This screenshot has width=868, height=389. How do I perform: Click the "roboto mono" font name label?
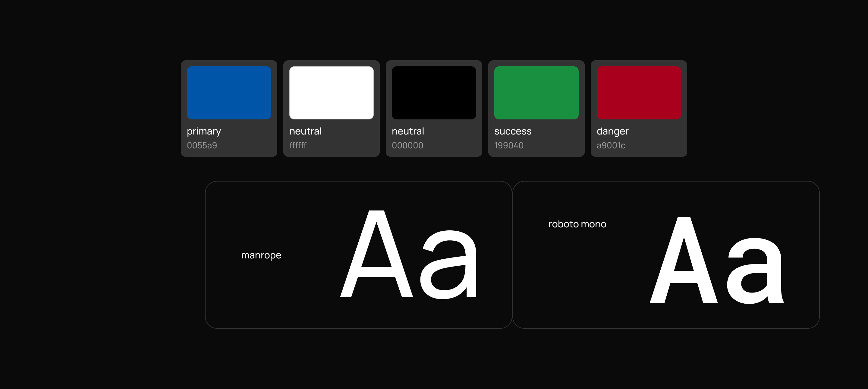577,224
